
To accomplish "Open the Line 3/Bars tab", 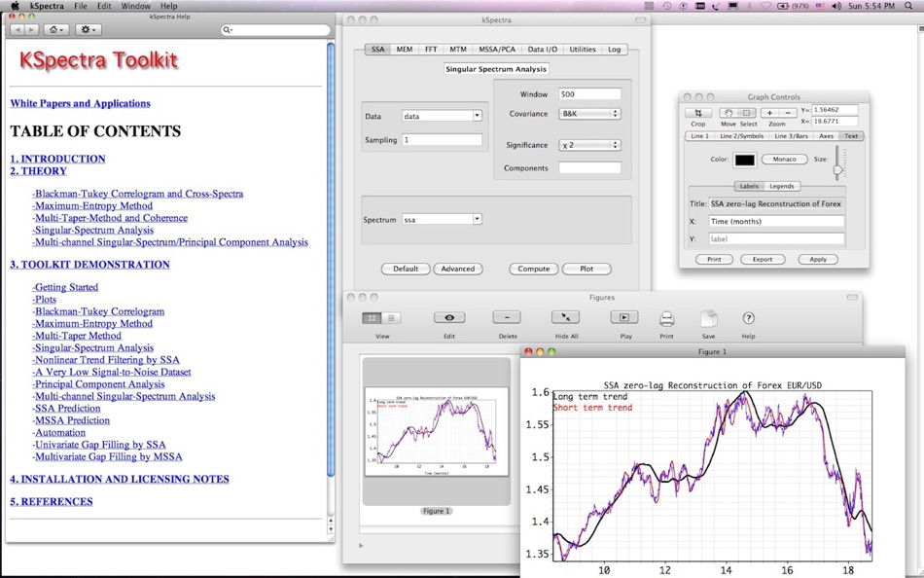I will click(791, 136).
